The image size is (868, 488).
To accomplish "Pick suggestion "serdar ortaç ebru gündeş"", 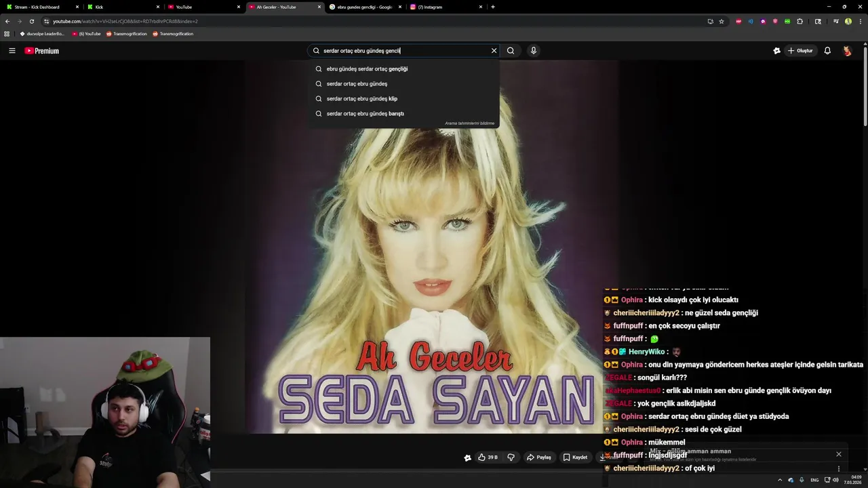I will [404, 83].
